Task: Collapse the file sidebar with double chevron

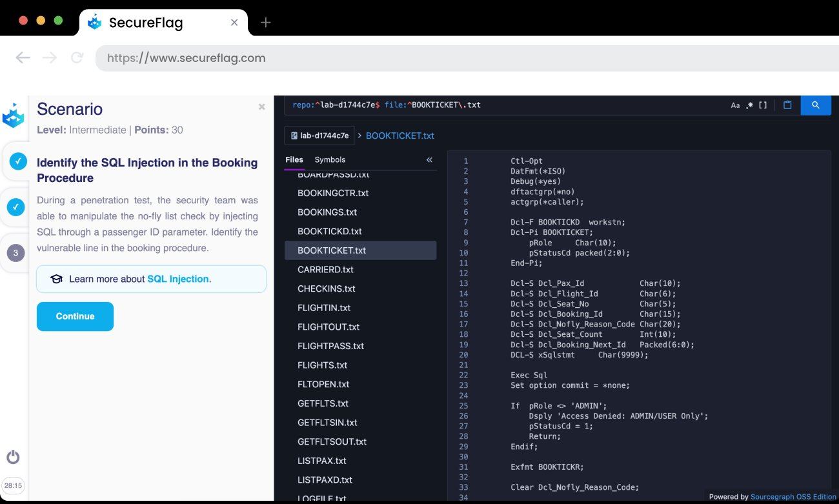Action: tap(429, 159)
